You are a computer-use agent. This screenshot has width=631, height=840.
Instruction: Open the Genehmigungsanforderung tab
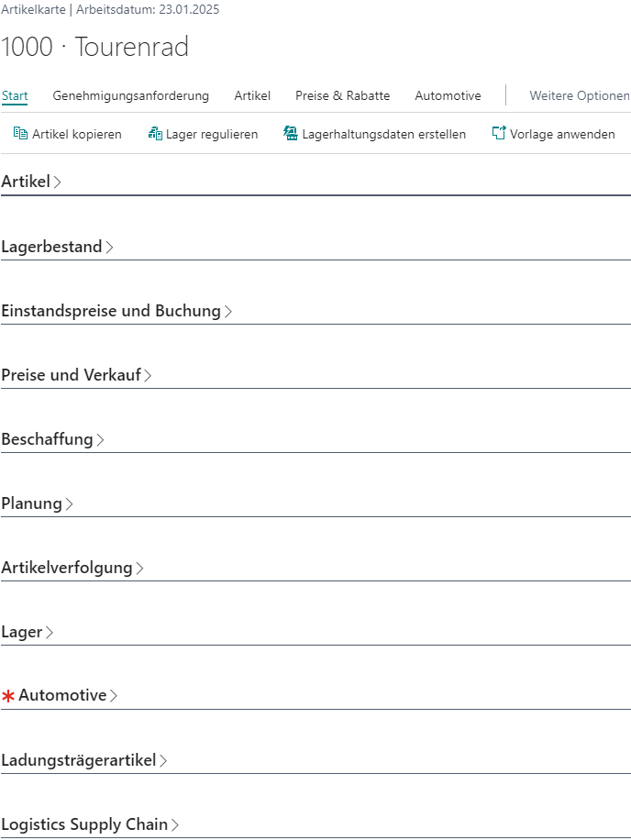[132, 95]
